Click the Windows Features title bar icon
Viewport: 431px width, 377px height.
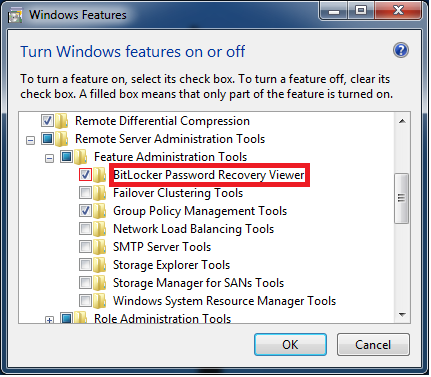15,15
